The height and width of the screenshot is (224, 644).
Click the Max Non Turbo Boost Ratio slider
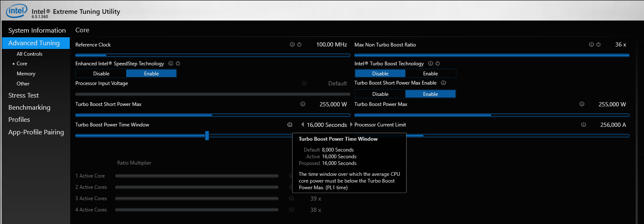click(x=492, y=55)
